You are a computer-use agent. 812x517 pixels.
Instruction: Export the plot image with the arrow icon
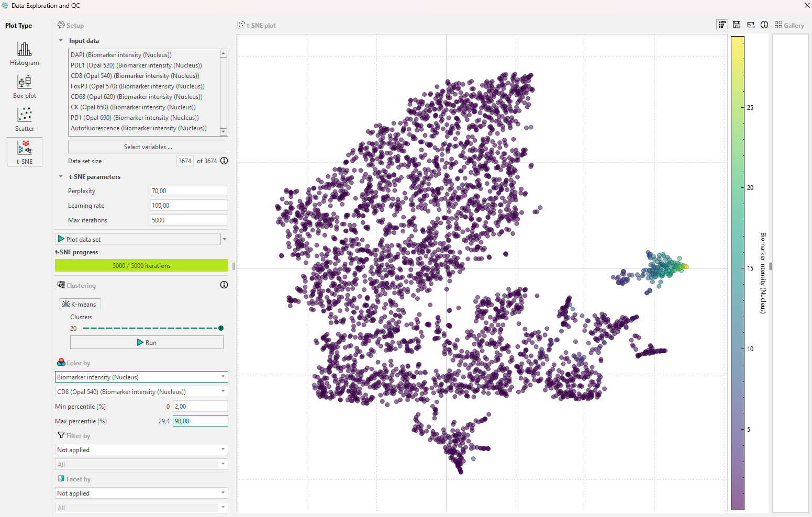tap(751, 25)
